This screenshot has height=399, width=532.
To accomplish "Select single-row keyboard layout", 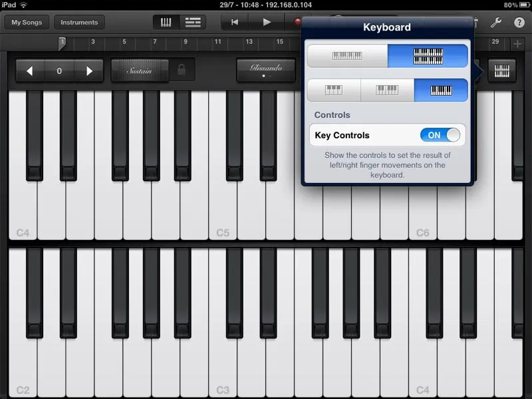I will (347, 57).
